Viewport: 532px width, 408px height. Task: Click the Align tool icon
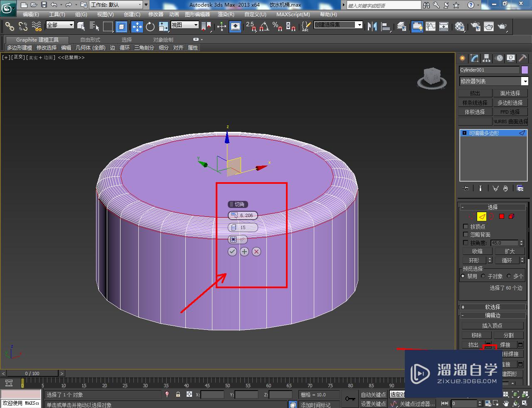click(386, 27)
